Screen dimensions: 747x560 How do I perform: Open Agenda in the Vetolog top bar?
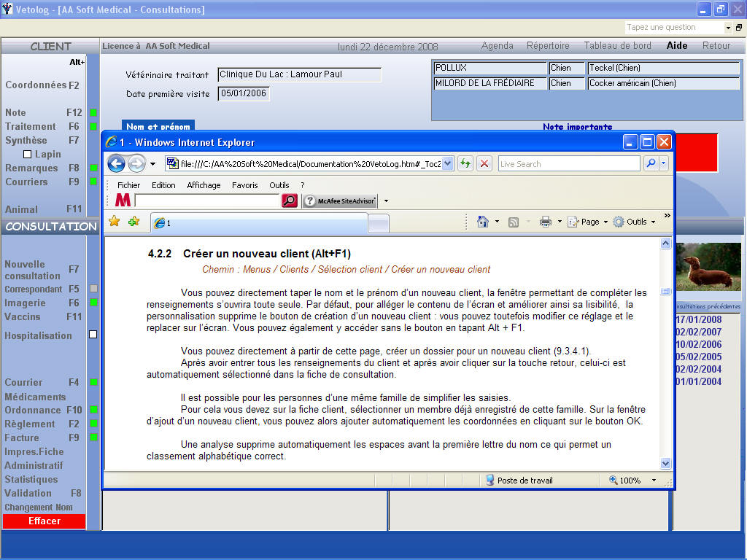click(x=497, y=46)
